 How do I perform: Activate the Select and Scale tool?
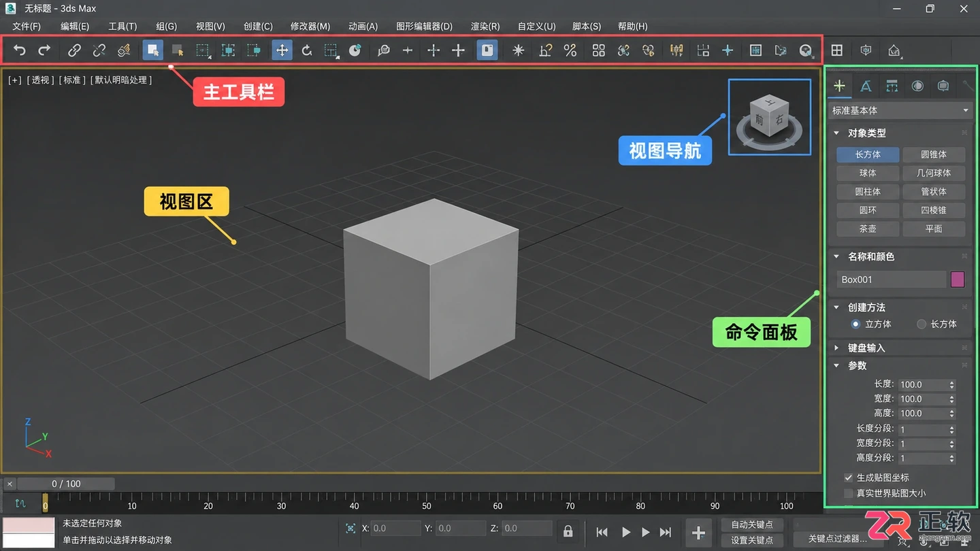point(331,50)
